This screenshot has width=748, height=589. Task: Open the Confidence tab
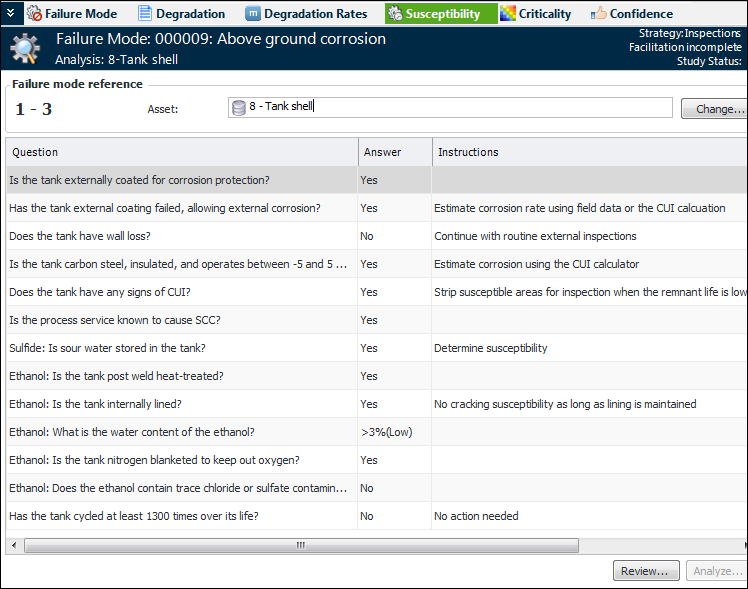(x=632, y=14)
